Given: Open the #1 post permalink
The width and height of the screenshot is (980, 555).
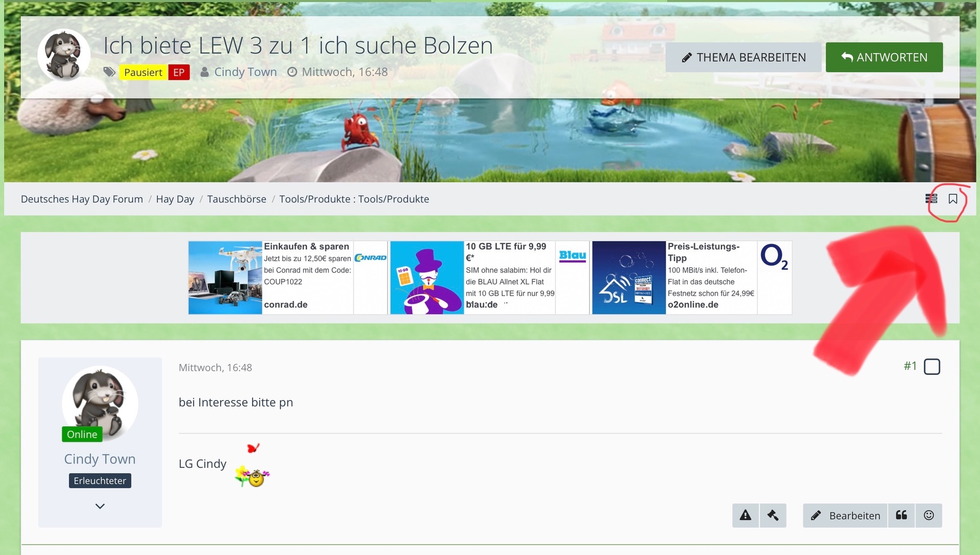Looking at the screenshot, I should 910,366.
